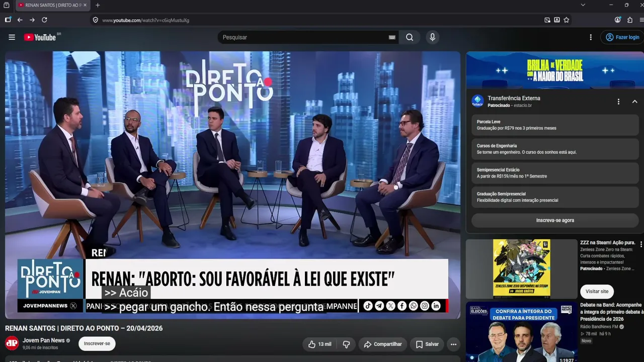
Task: Open more actions menu below video
Action: (453, 344)
